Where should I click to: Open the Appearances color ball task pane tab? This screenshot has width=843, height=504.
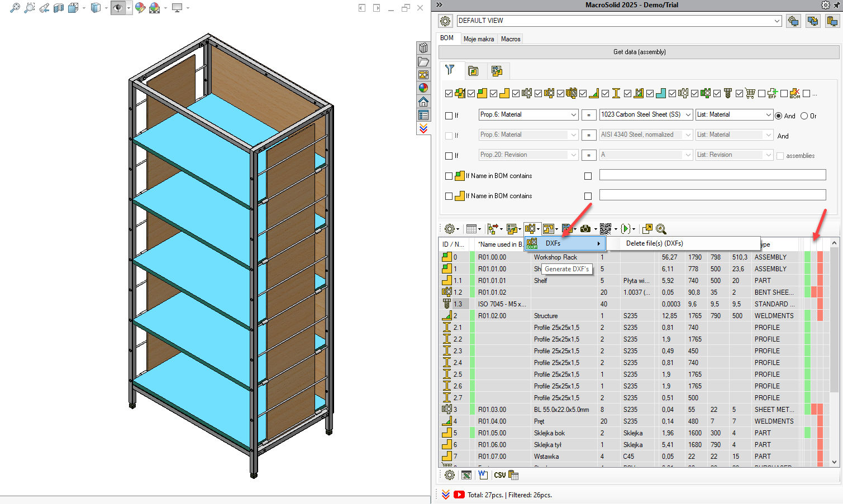click(x=423, y=88)
